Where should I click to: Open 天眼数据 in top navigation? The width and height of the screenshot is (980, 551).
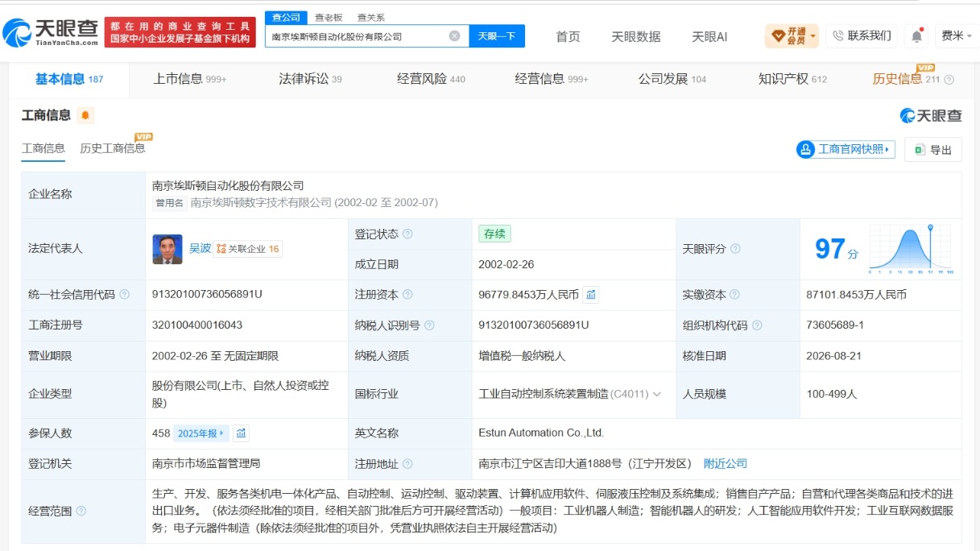(636, 36)
